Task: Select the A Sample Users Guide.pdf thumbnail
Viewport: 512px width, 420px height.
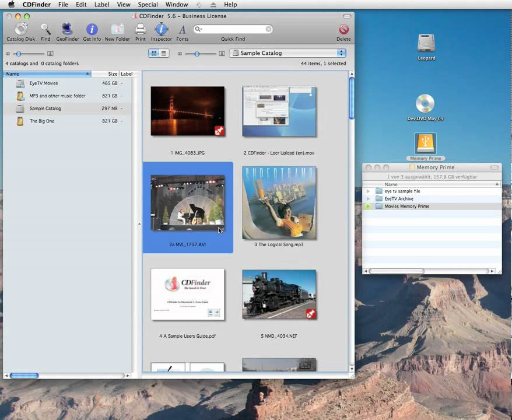Action: tap(187, 294)
